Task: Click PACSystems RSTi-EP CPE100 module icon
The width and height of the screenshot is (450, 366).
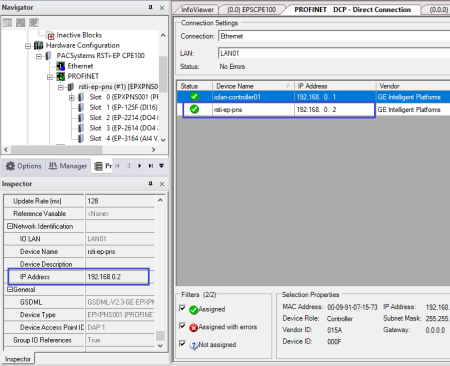Action: [x=49, y=56]
